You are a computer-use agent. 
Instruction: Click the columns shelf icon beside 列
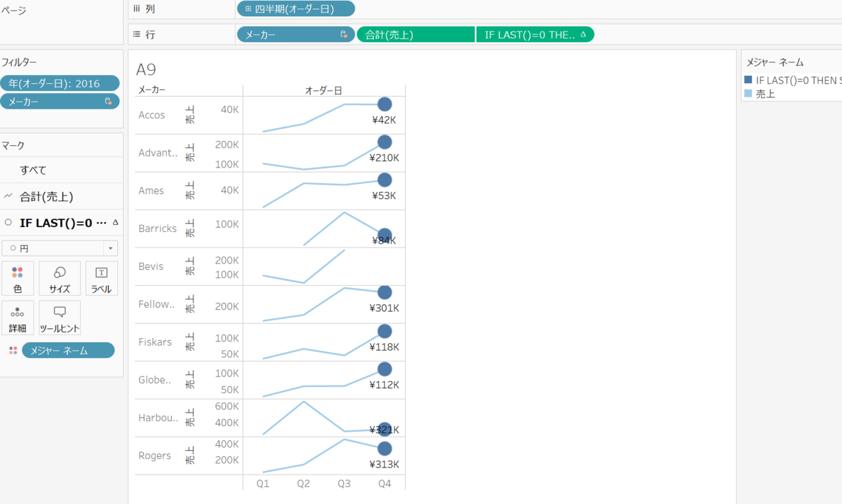pyautogui.click(x=136, y=8)
